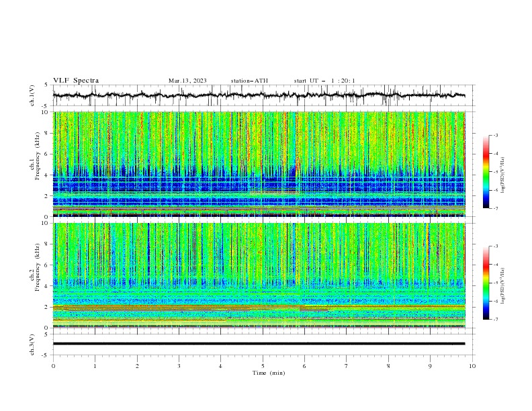Click the time axis tick label '0'
532x411 pixels.
[53, 366]
